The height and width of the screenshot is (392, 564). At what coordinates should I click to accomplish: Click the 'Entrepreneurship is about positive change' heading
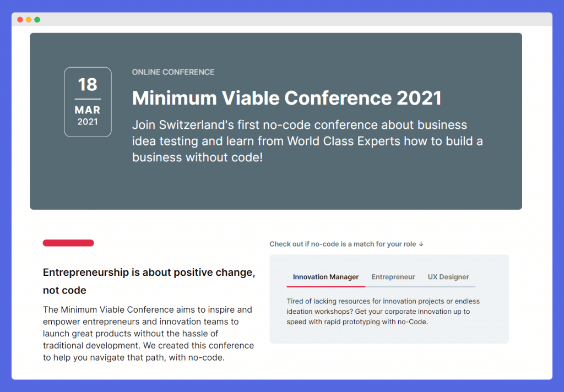click(149, 281)
